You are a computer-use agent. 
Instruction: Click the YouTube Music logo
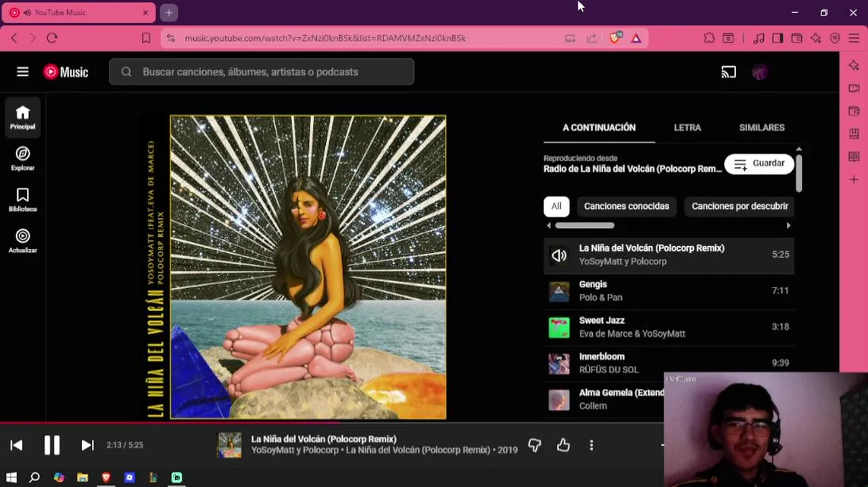pos(66,72)
